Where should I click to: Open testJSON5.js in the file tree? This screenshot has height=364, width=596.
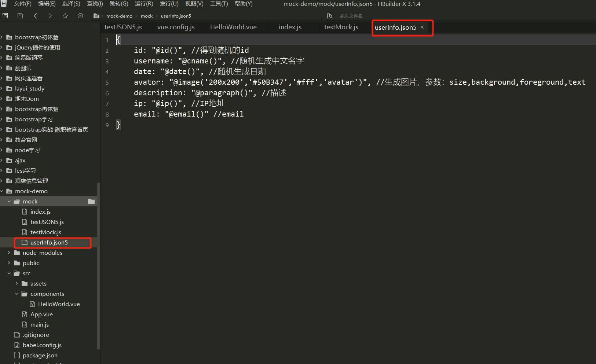coord(47,222)
